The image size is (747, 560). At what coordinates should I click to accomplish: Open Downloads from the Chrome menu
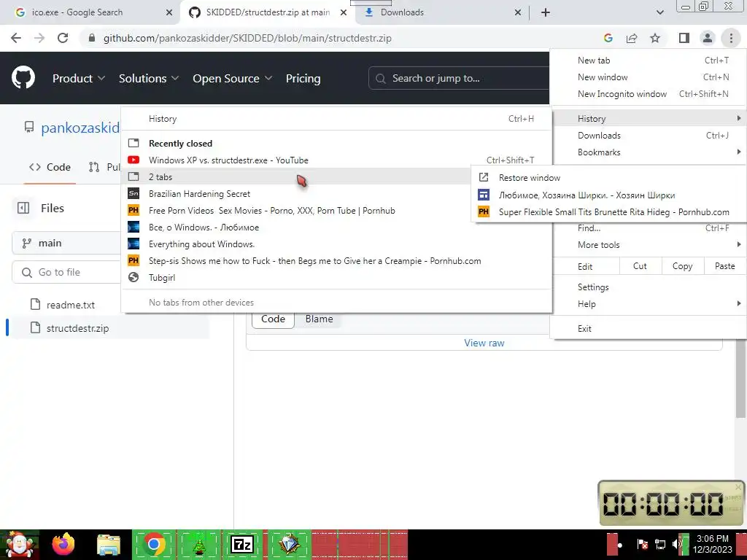pyautogui.click(x=648, y=135)
